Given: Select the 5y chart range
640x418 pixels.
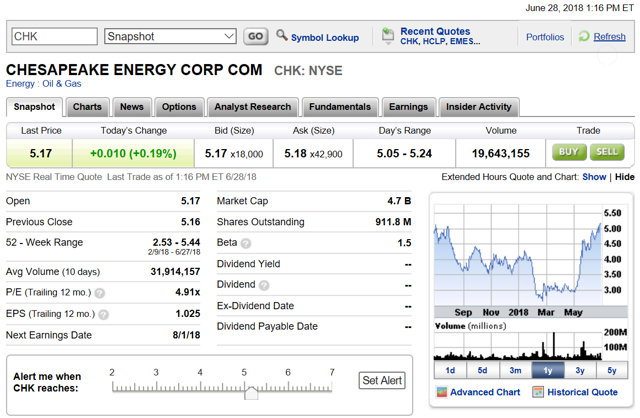Looking at the screenshot, I should (612, 370).
